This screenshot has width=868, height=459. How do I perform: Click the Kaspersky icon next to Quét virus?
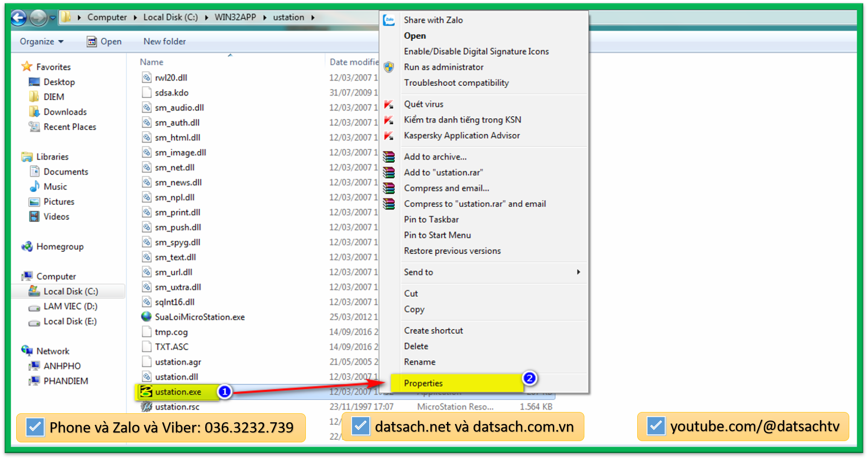click(389, 104)
